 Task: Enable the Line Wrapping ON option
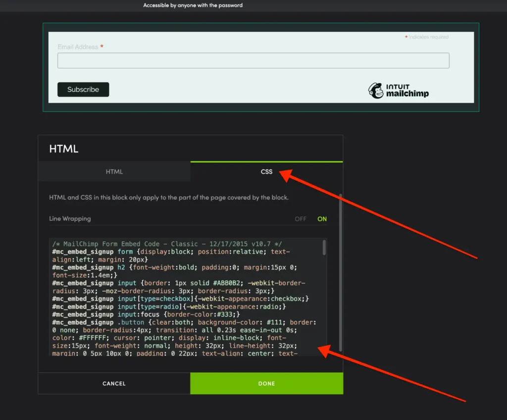tap(322, 218)
